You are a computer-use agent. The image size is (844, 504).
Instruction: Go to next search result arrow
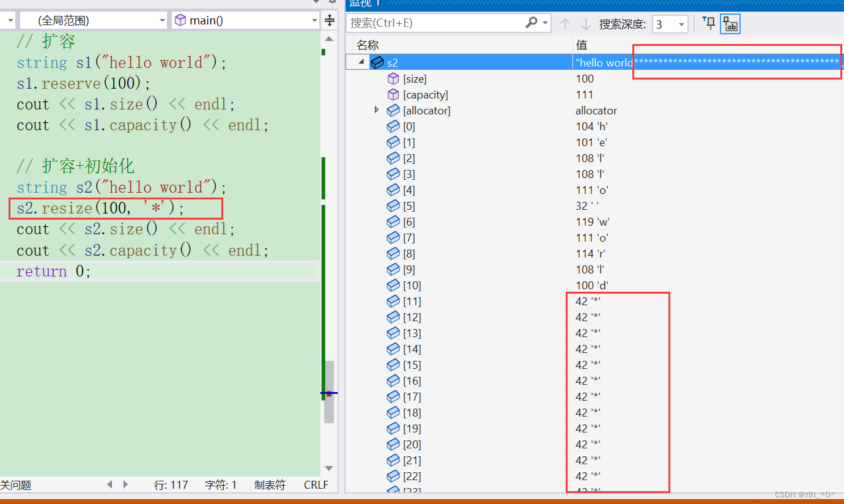tap(585, 24)
